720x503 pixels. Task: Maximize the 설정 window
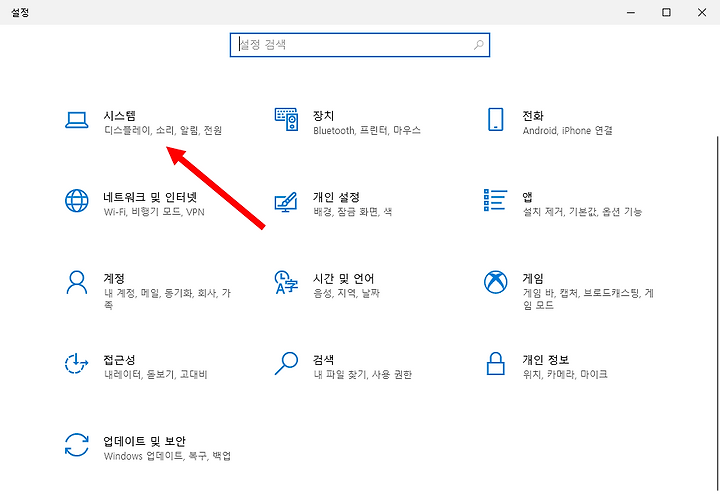[666, 12]
